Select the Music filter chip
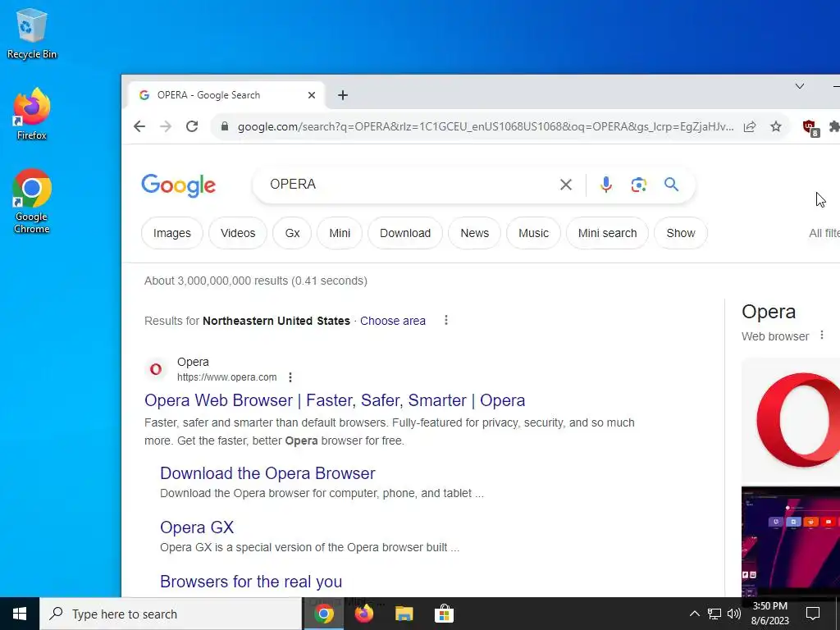Viewport: 840px width, 630px height. pyautogui.click(x=533, y=233)
